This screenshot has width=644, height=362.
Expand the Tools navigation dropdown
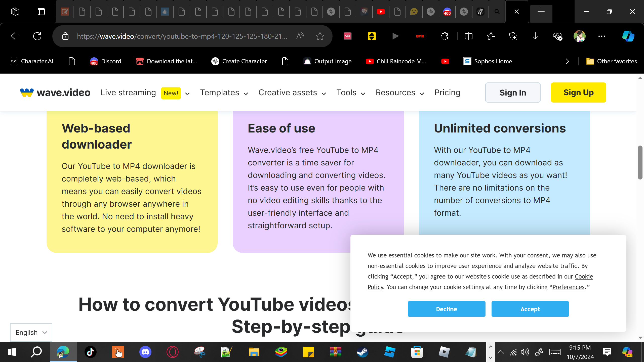click(x=351, y=93)
